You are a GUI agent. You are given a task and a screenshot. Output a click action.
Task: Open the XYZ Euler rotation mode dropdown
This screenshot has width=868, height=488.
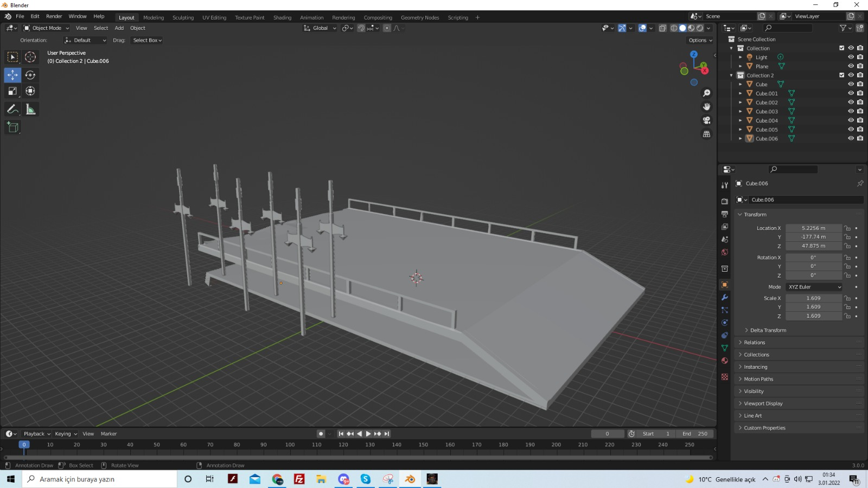click(814, 287)
